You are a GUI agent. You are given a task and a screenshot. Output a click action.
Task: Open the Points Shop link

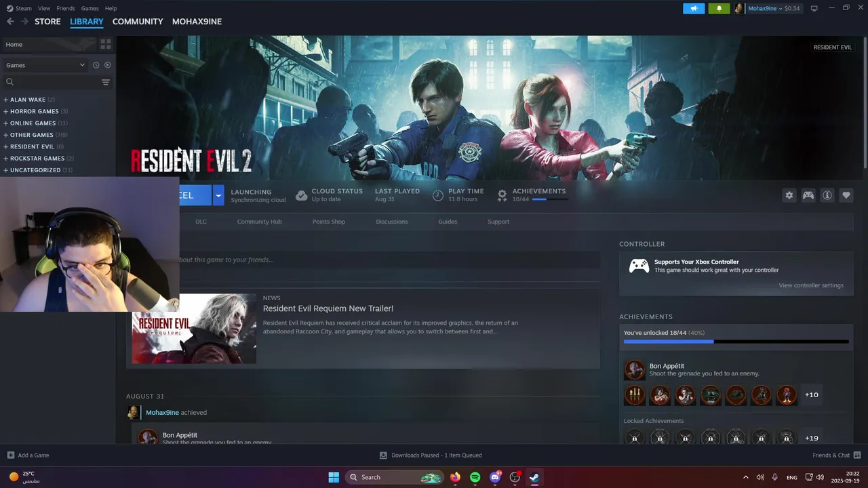coord(329,222)
